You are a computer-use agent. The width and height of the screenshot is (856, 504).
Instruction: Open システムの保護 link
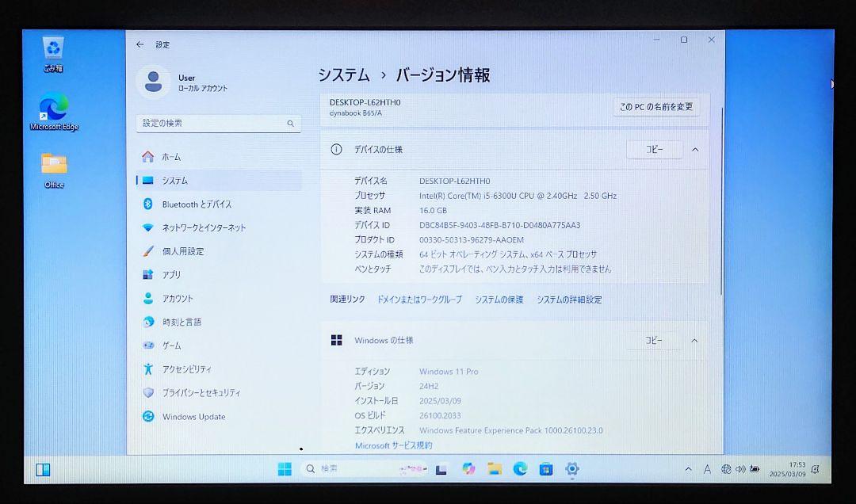pyautogui.click(x=499, y=300)
